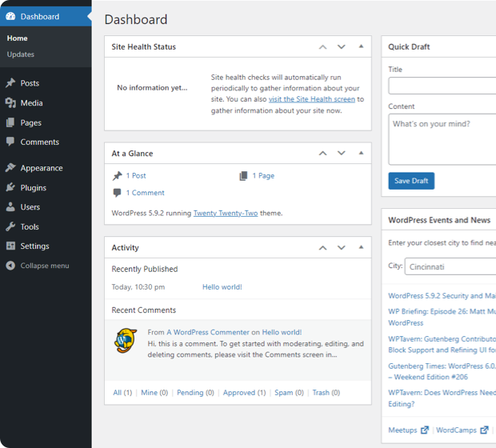Click the Comments bubble icon in sidebar

[10, 142]
